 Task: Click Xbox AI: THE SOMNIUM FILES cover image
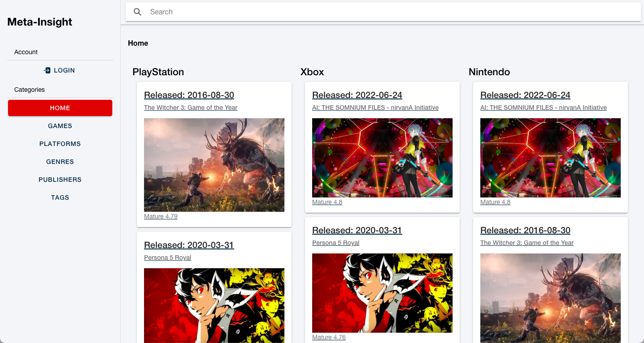[382, 158]
